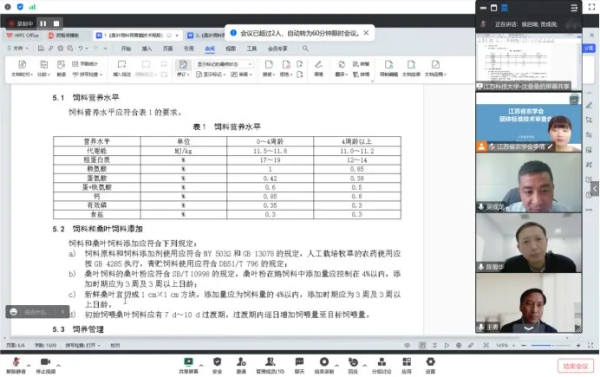Image resolution: width=600 pixels, height=377 pixels.
Task: Switch to the Insert (插入) ribbon tab
Action: (147, 49)
